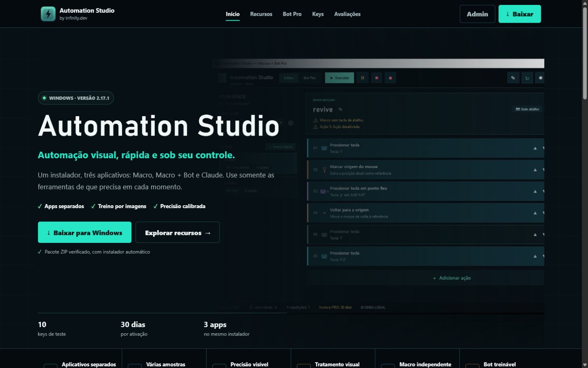Click the pin icon of Marcar origem do mouse

(x=324, y=170)
